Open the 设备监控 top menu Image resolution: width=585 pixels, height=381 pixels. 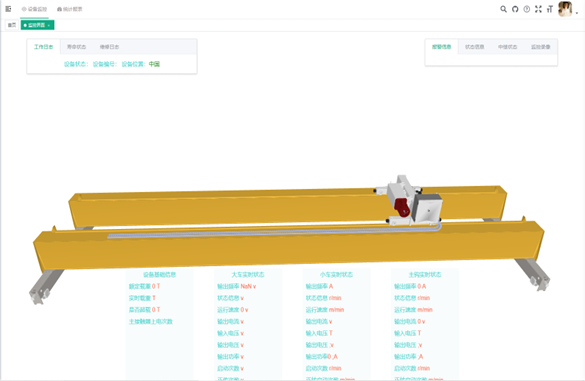[34, 9]
